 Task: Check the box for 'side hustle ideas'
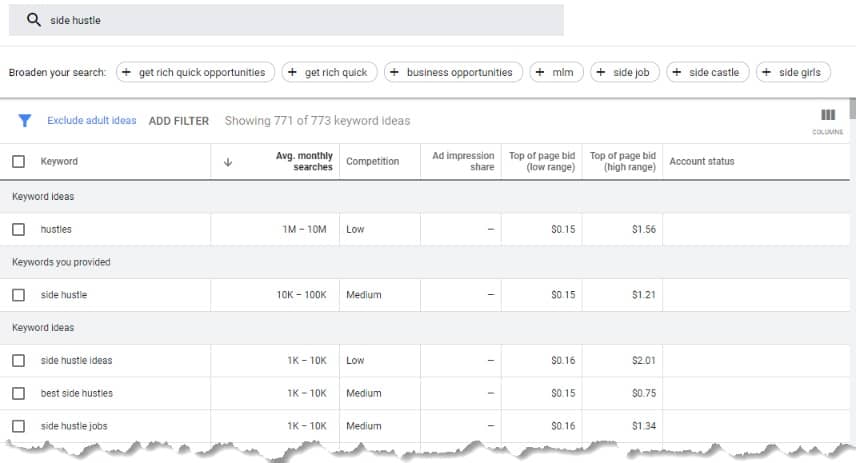pos(19,360)
